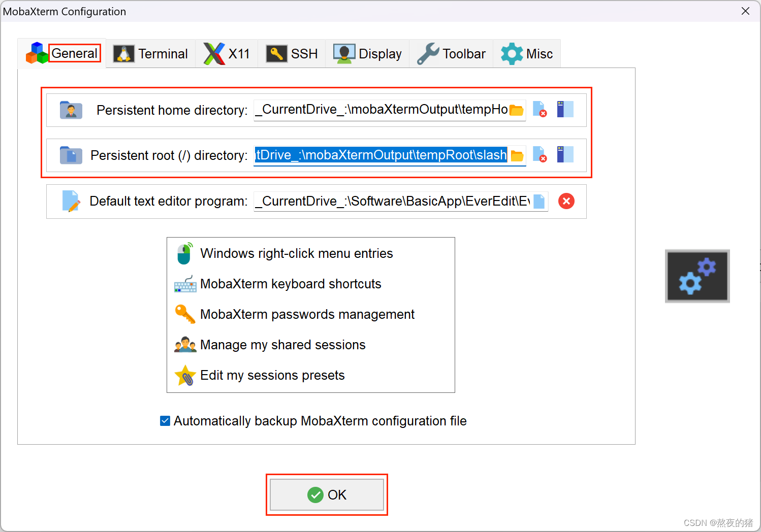Click the "Persistent root (/) directory:" label
The image size is (761, 532).
tap(169, 155)
